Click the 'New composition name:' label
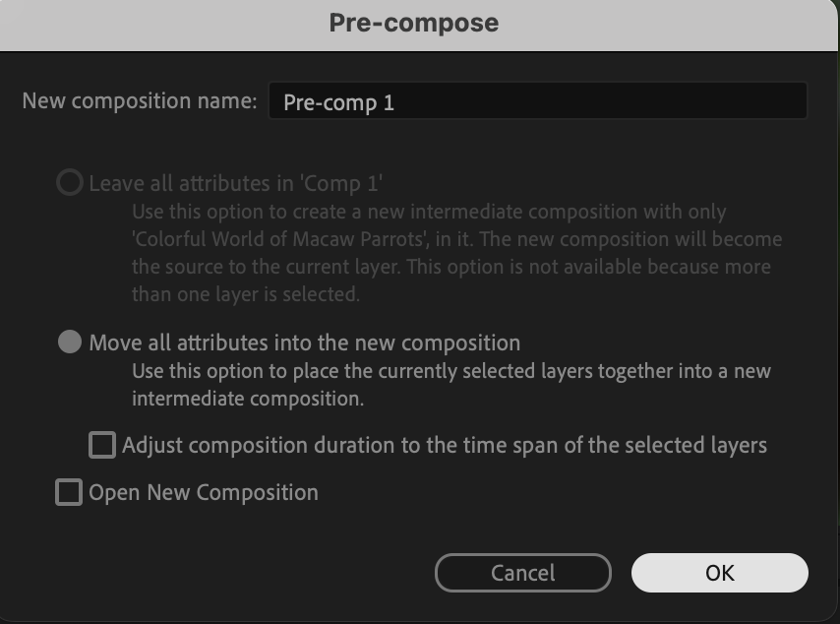This screenshot has height=624, width=840. [139, 101]
